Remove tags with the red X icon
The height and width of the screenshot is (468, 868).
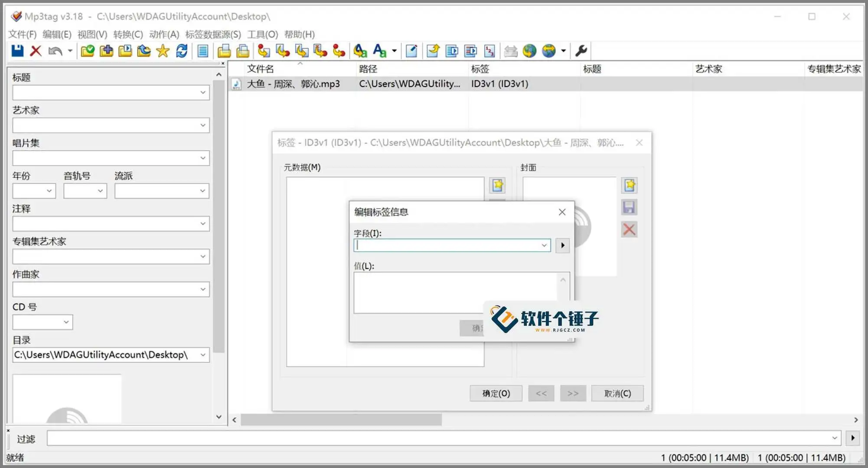coord(36,51)
